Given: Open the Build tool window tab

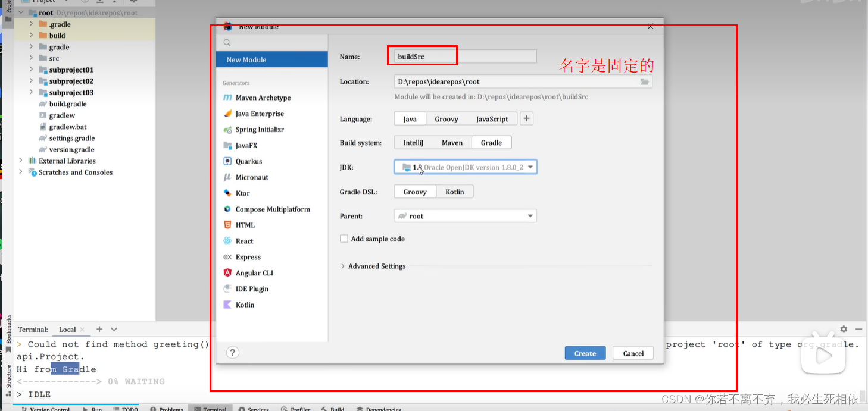Looking at the screenshot, I should coord(333,409).
